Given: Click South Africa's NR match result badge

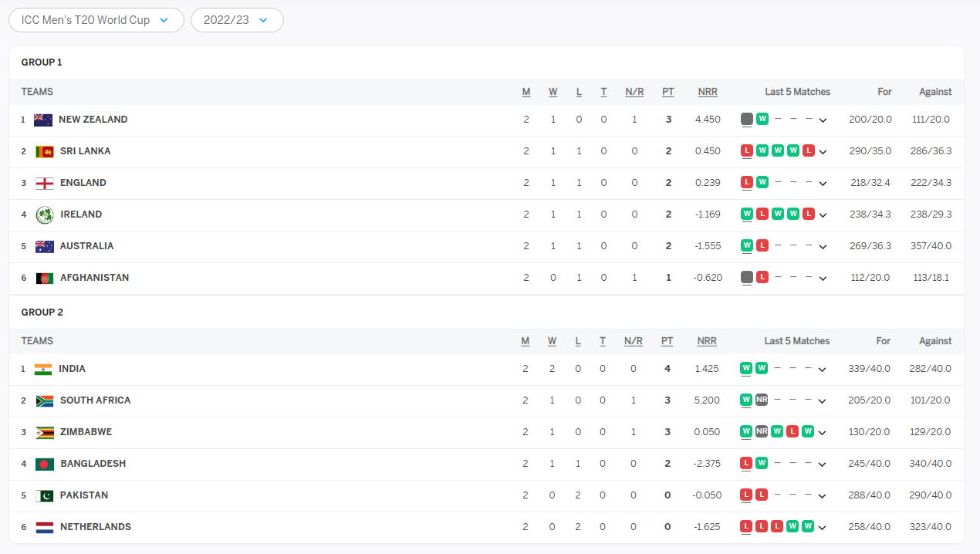Looking at the screenshot, I should click(x=762, y=400).
